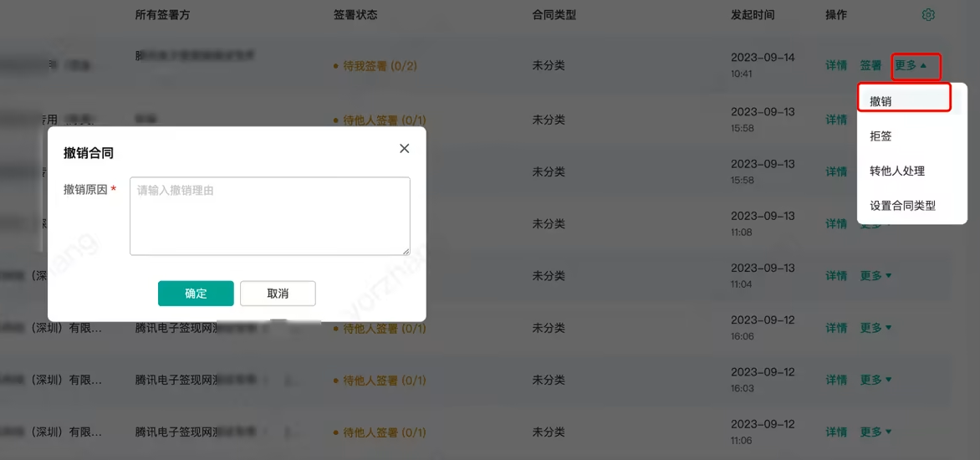Image resolution: width=980 pixels, height=460 pixels.
Task: Click the 待我签署 (0/2) status
Action: point(375,65)
